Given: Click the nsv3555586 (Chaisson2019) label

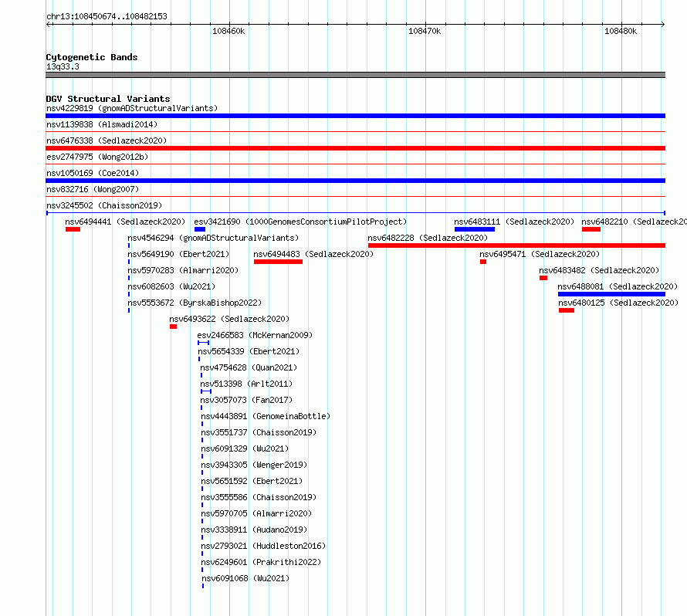Looking at the screenshot, I should [x=259, y=497].
